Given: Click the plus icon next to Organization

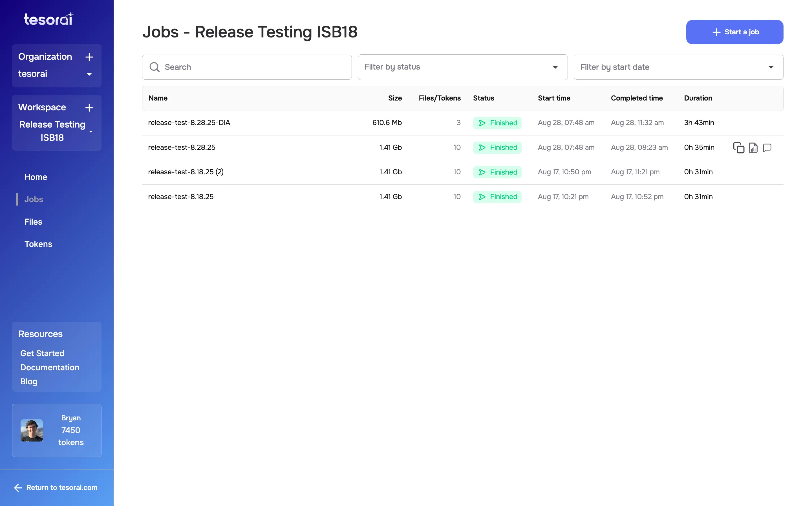Looking at the screenshot, I should [89, 57].
